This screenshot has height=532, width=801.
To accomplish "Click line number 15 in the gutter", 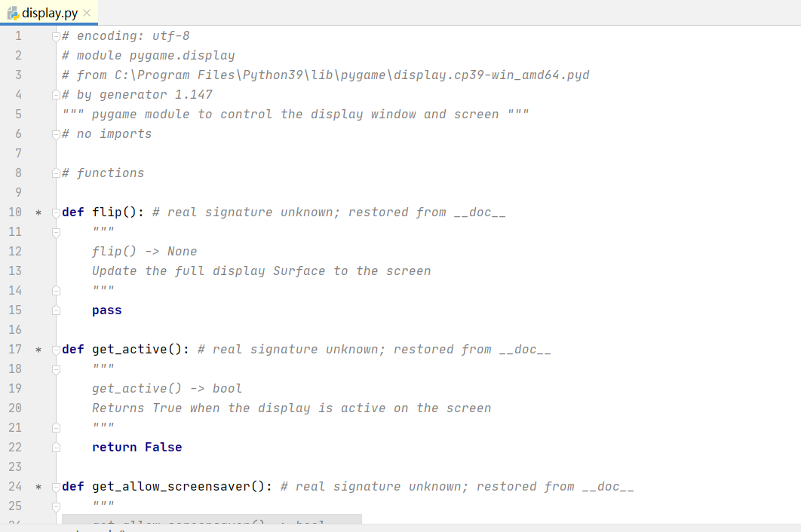I will [15, 310].
